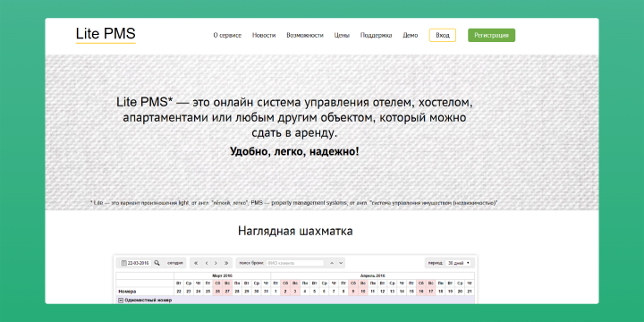
Task: Click the down arrow next to booking search
Action: [341, 263]
